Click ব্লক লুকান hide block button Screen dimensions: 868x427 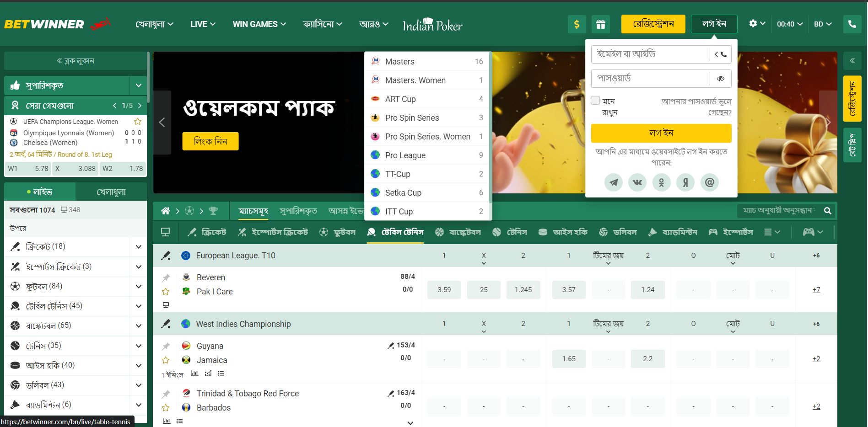[x=75, y=61]
